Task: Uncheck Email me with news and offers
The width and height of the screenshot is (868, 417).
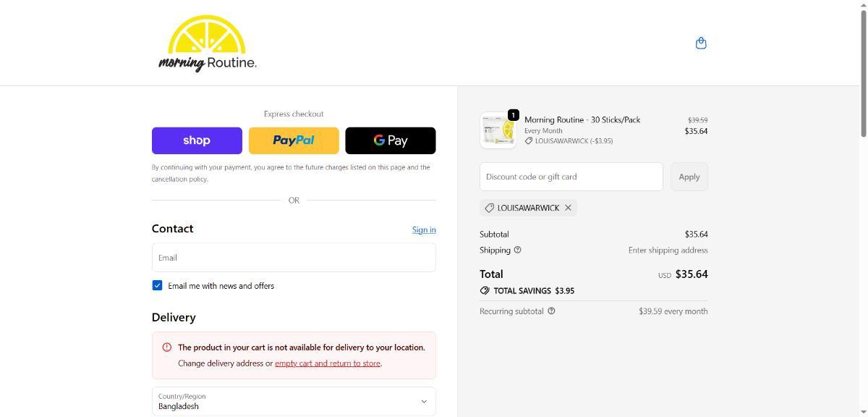Action: point(157,286)
